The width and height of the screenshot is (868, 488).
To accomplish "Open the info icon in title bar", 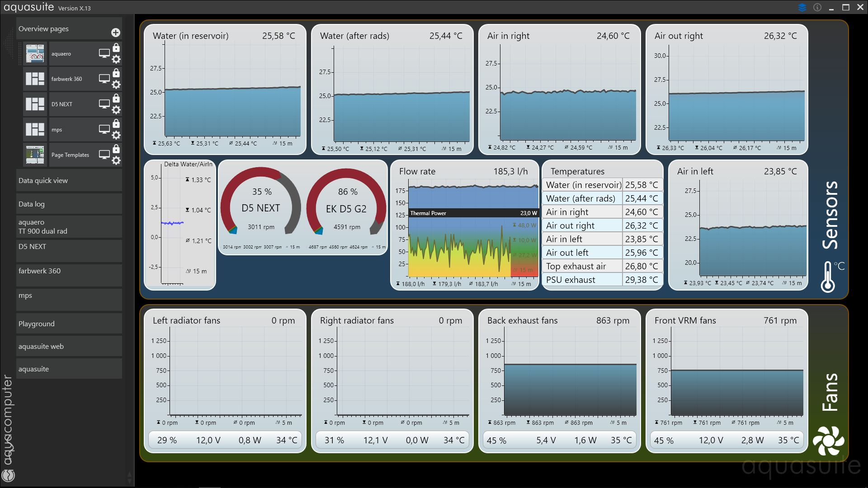I will (817, 8).
